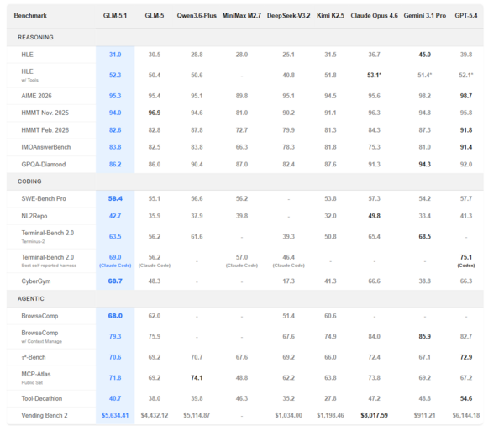Click the bold 68.5 Terminal-Bench score
504x426 pixels.
pos(424,237)
